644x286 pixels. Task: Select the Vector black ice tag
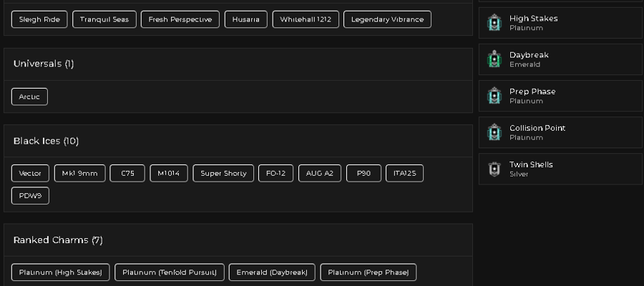coord(30,173)
